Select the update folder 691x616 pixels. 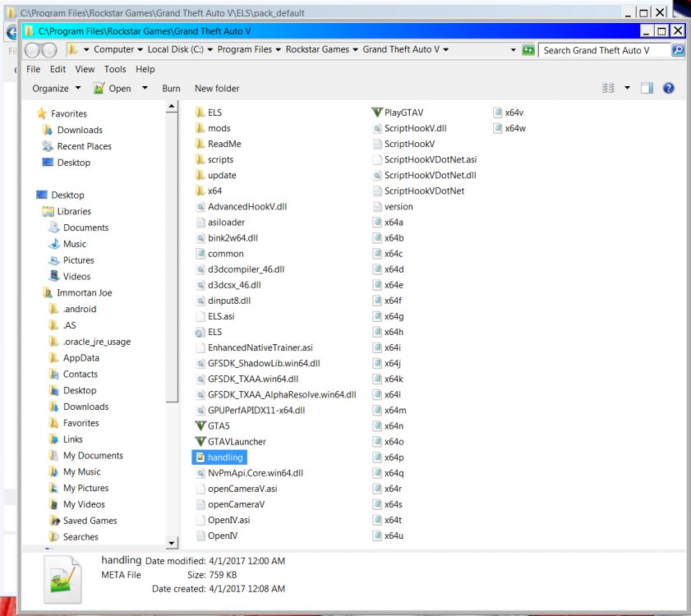222,175
